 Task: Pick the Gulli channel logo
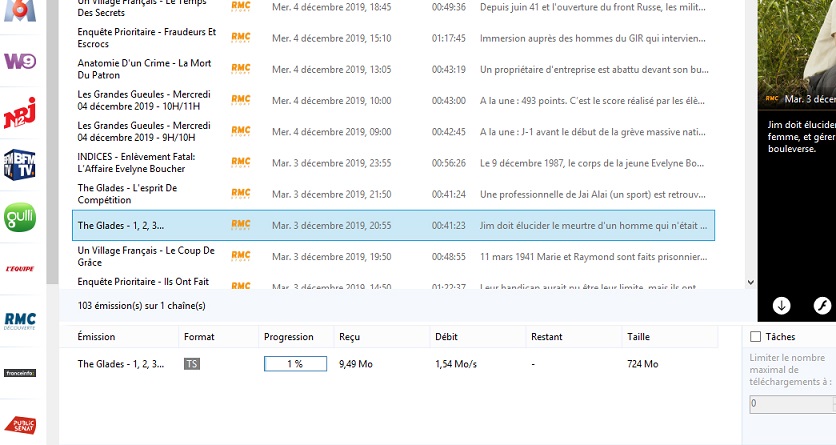[20, 216]
